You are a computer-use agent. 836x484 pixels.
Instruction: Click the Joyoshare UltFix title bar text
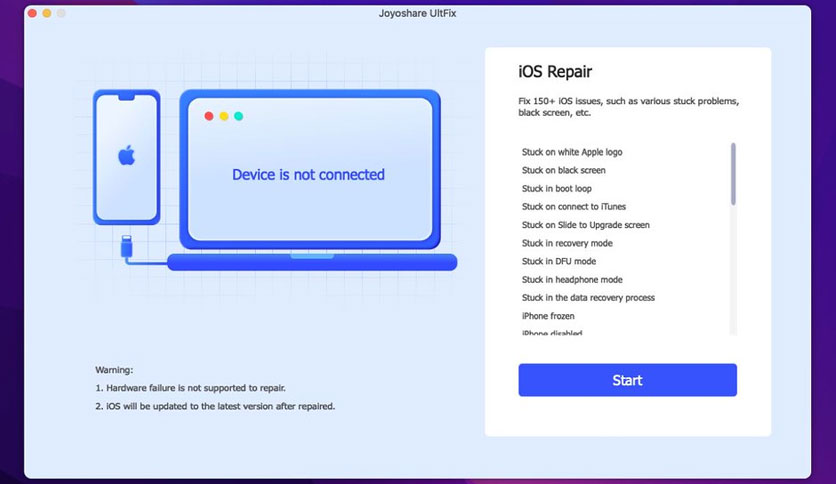coord(417,13)
